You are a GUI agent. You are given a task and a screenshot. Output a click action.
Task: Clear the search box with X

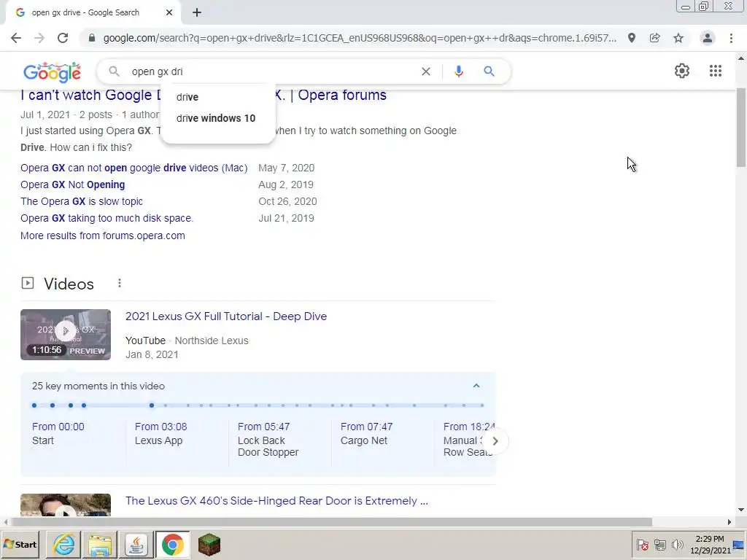tap(426, 71)
